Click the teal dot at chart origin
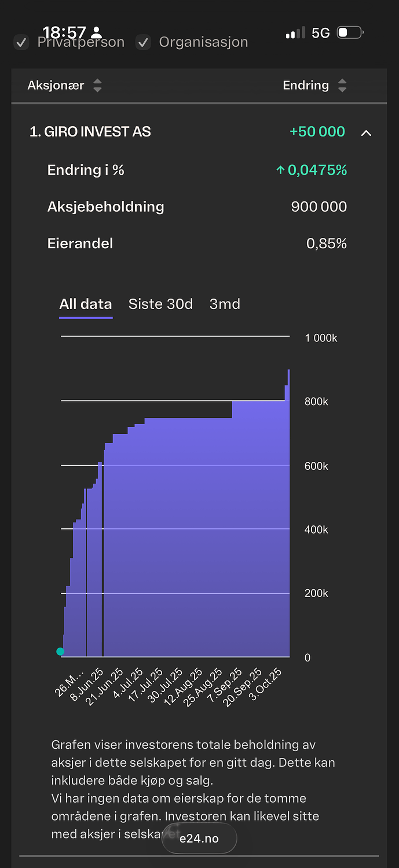 click(60, 652)
